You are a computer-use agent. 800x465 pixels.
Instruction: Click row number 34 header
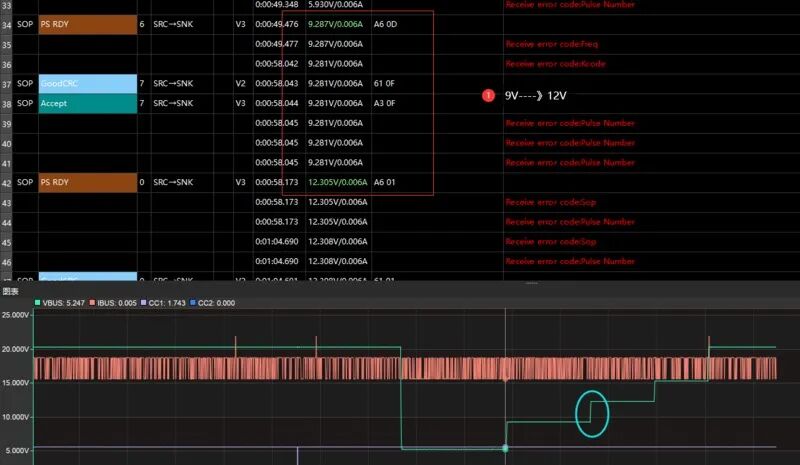(6, 25)
